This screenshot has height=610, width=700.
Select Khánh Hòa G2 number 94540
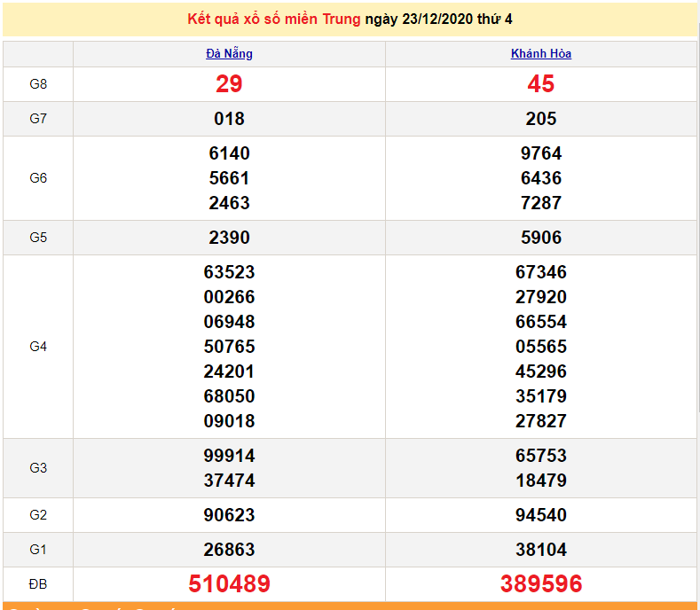tap(540, 515)
